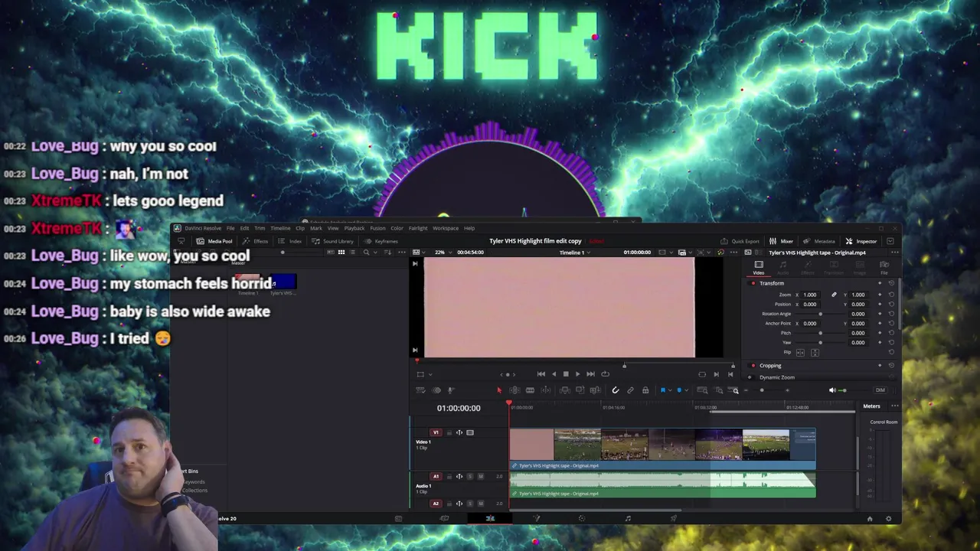Click the speaker mute icon
Screen dimensions: 980x551
pyautogui.click(x=832, y=390)
